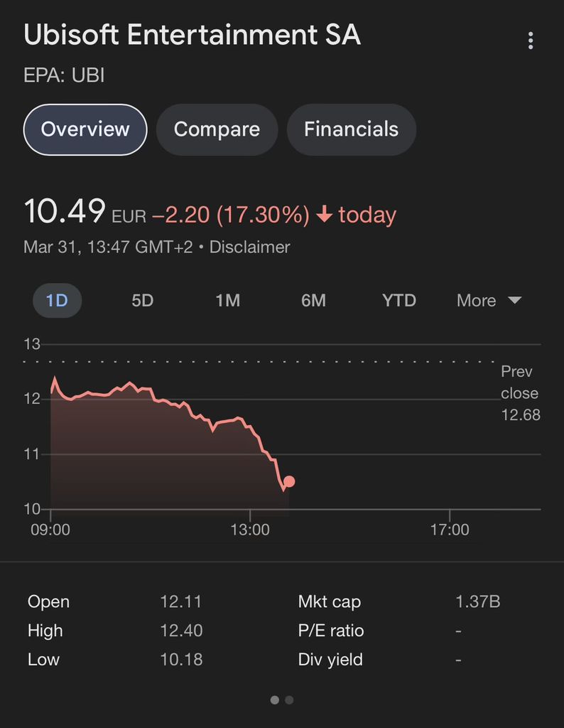
Task: Choose the 1M time range
Action: 228,301
